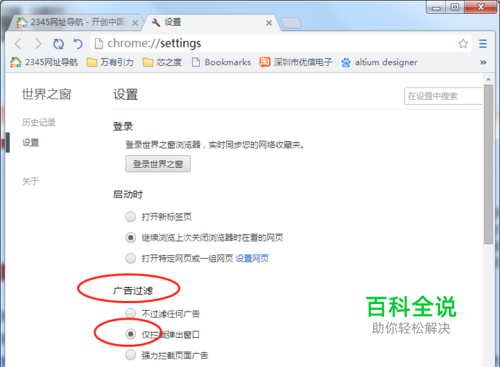500x367 pixels.
Task: Maximize the browser window
Action: [455, 7]
